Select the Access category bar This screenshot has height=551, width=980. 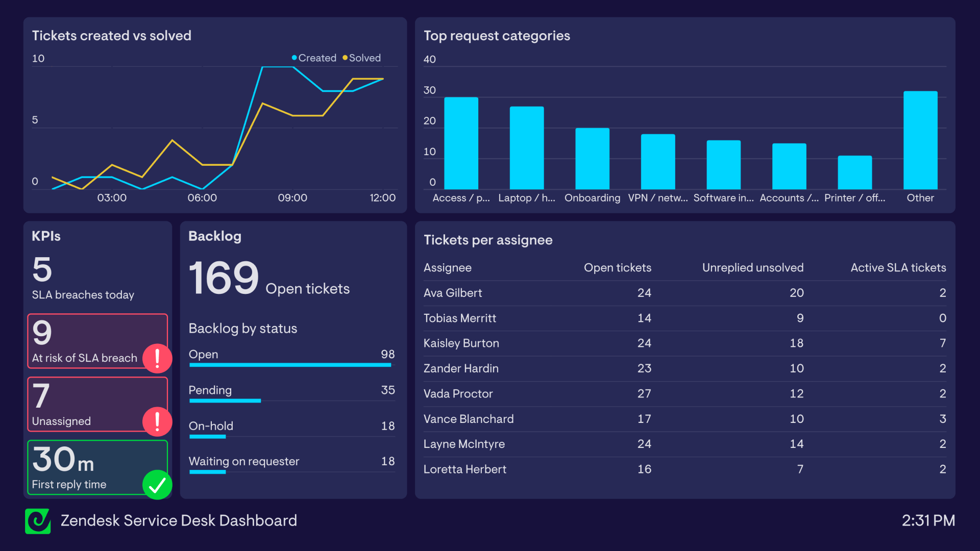pos(461,143)
